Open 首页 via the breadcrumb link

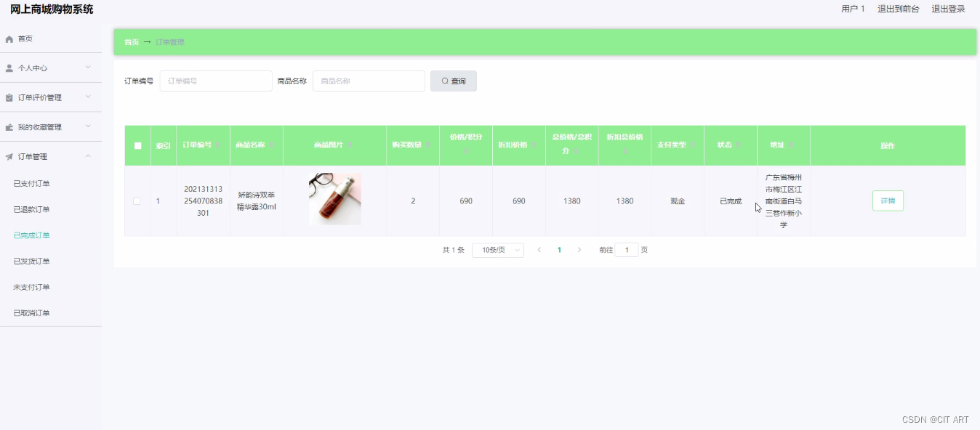tap(131, 42)
